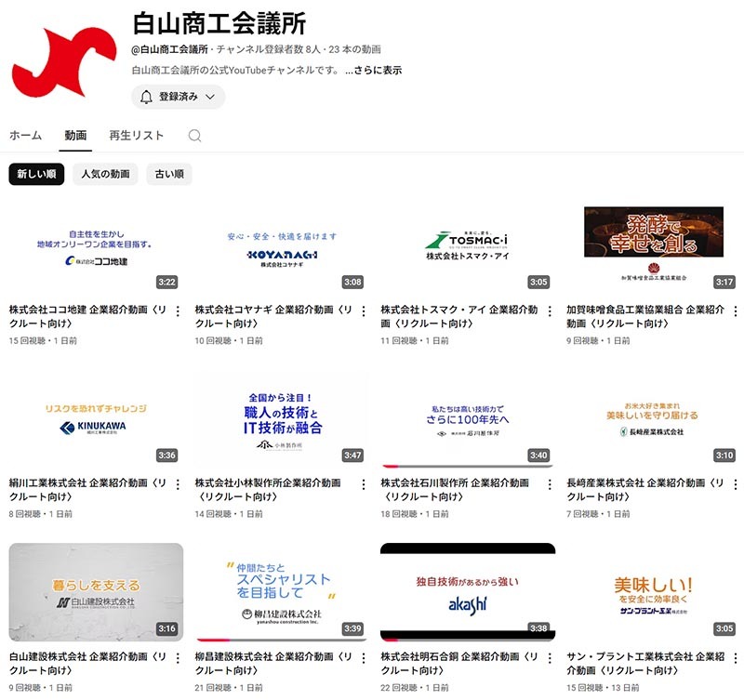The height and width of the screenshot is (700, 744).
Task: Switch to the ホーム tab
Action: (x=25, y=136)
